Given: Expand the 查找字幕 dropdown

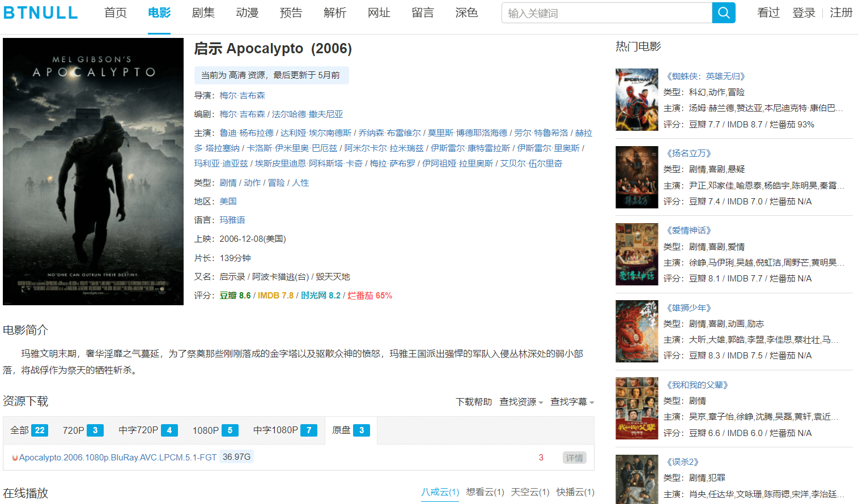Looking at the screenshot, I should tap(572, 402).
